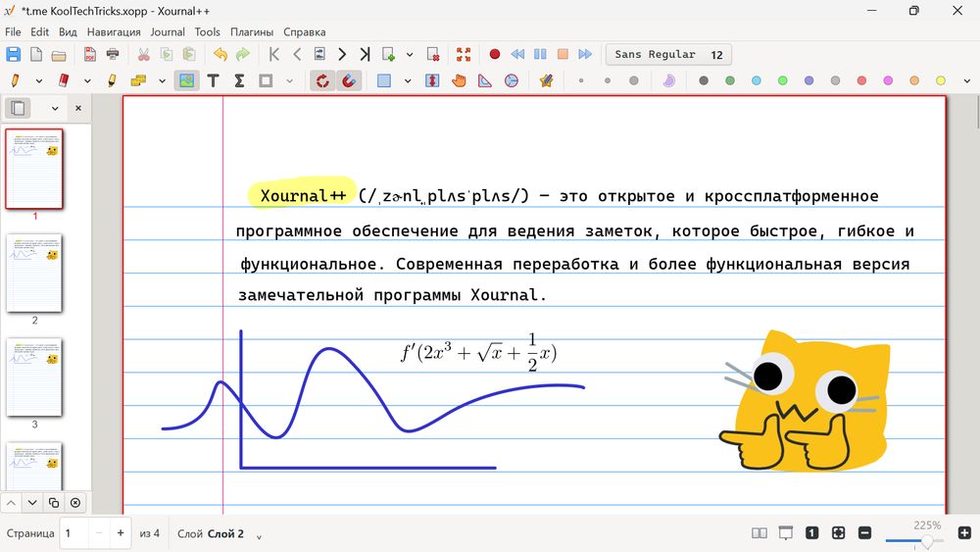
Task: Open the Journal menu
Action: click(168, 32)
